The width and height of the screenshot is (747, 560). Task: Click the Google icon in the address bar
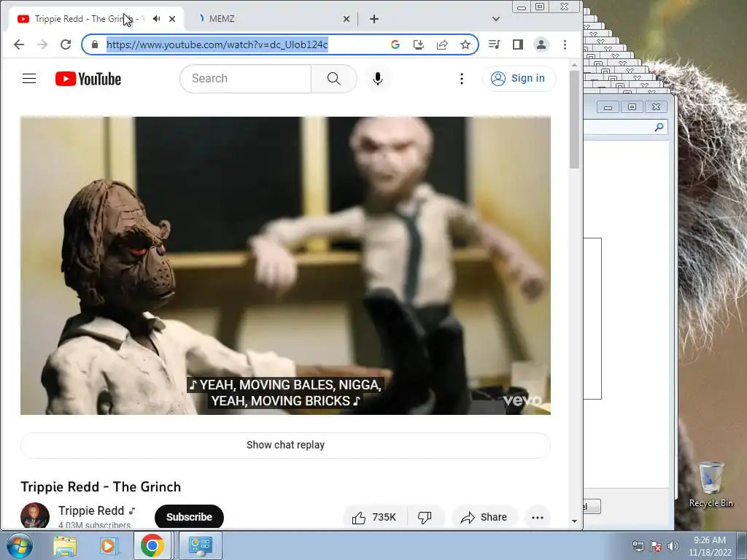[395, 44]
